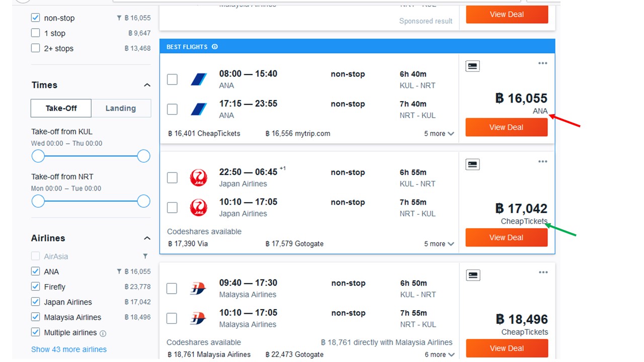
Task: Expand 5 more offers on the ANA card
Action: click(439, 134)
